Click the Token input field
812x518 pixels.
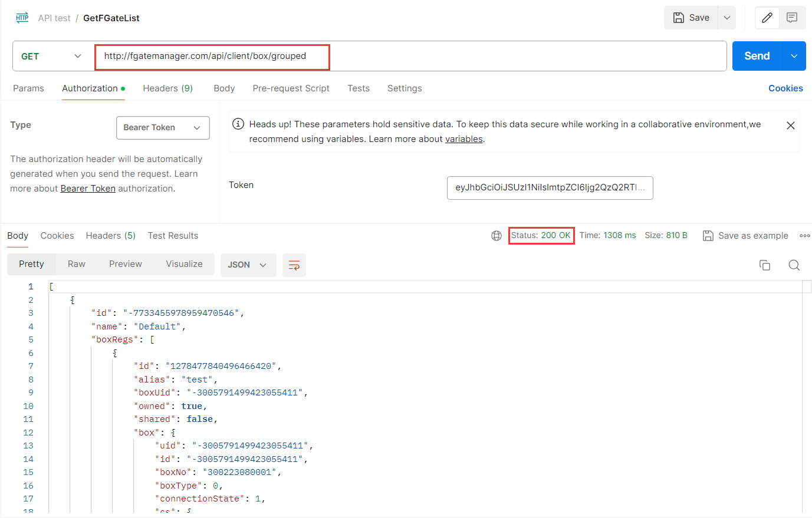coord(550,188)
